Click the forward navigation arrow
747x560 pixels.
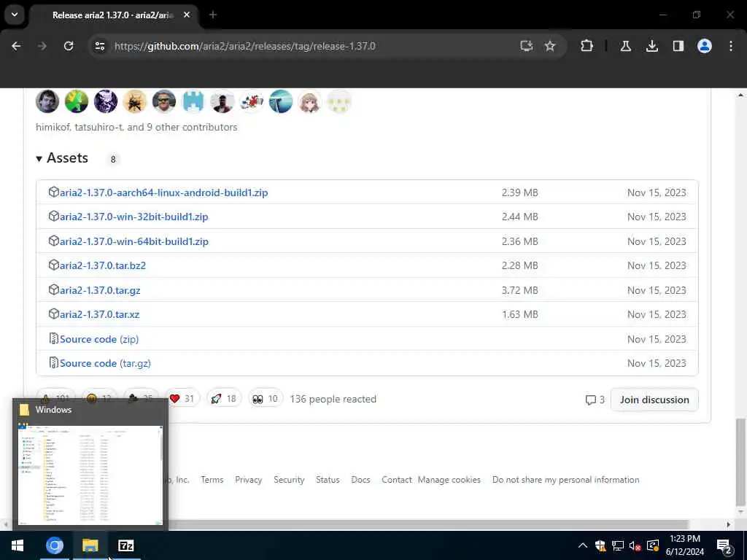coord(42,46)
